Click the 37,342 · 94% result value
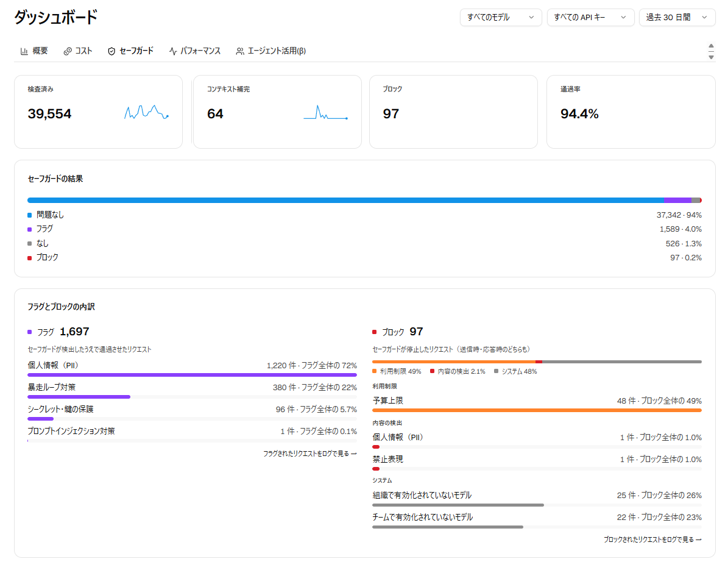This screenshot has height=570, width=728. pyautogui.click(x=679, y=215)
